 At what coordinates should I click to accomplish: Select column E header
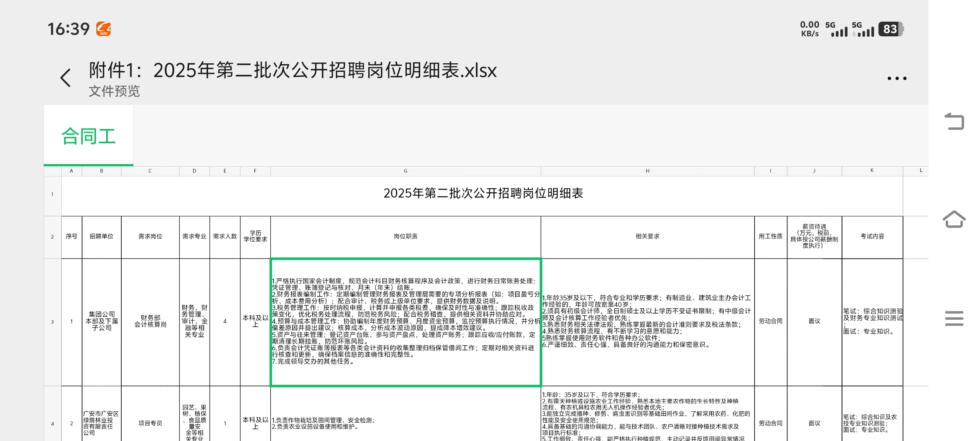point(225,171)
